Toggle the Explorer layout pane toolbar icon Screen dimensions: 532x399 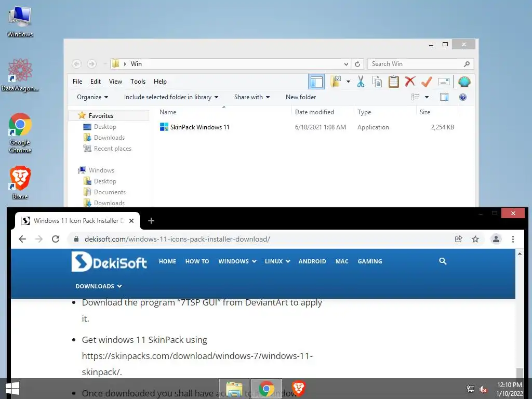316,82
